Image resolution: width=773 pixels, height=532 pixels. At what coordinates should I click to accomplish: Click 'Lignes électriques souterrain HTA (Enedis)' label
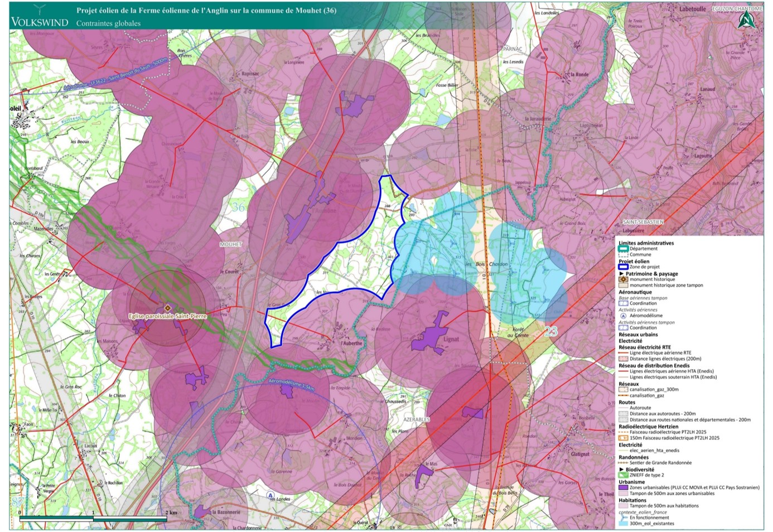[673, 378]
